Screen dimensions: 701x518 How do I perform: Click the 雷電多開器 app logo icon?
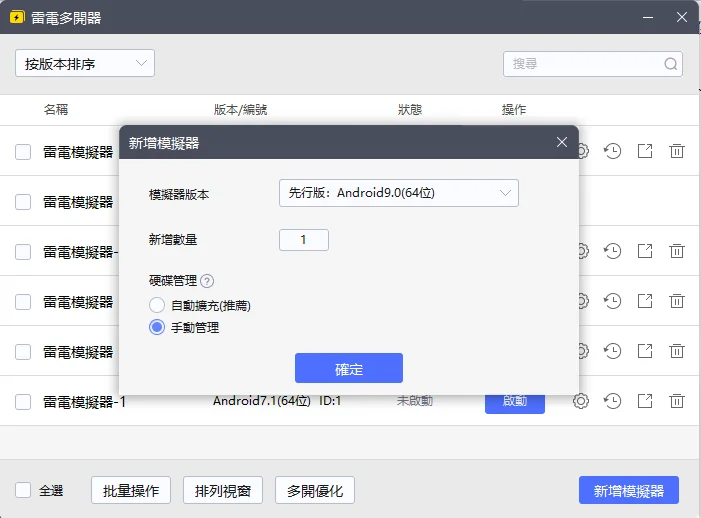click(17, 17)
